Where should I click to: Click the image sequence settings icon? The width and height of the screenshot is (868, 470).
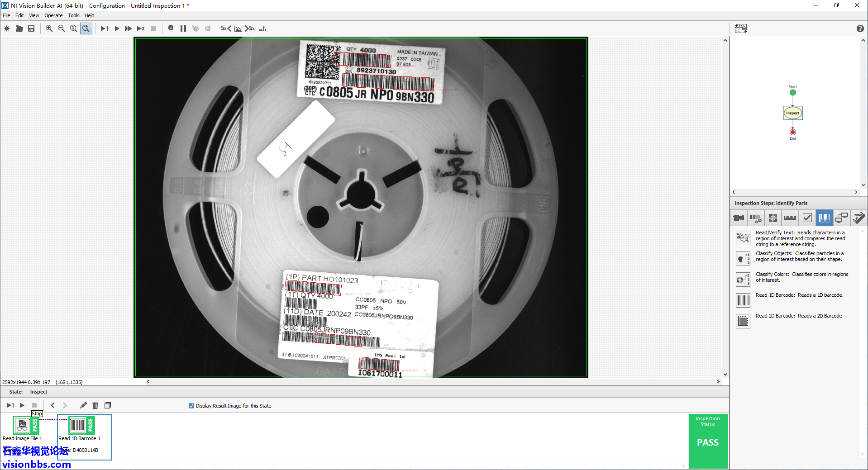(x=262, y=28)
